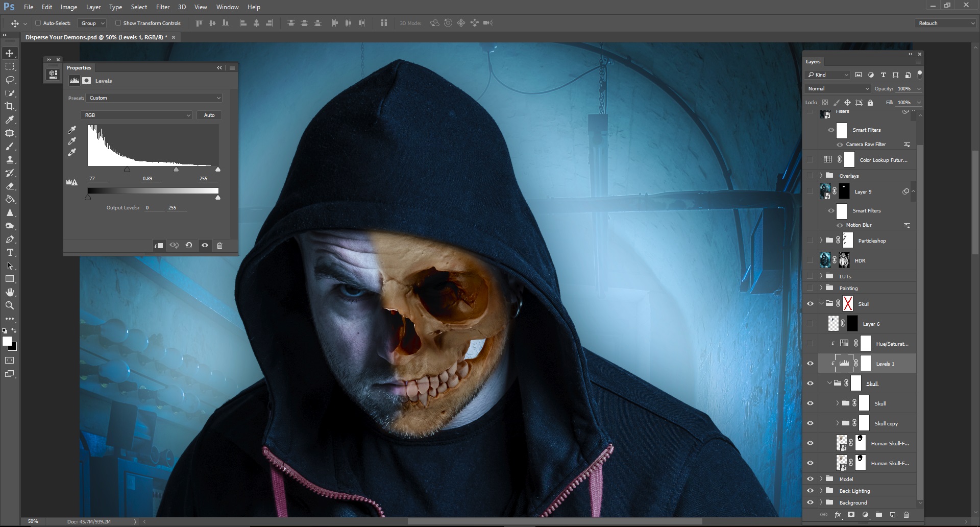This screenshot has width=980, height=527.
Task: Choose the Crop tool
Action: pyautogui.click(x=10, y=106)
